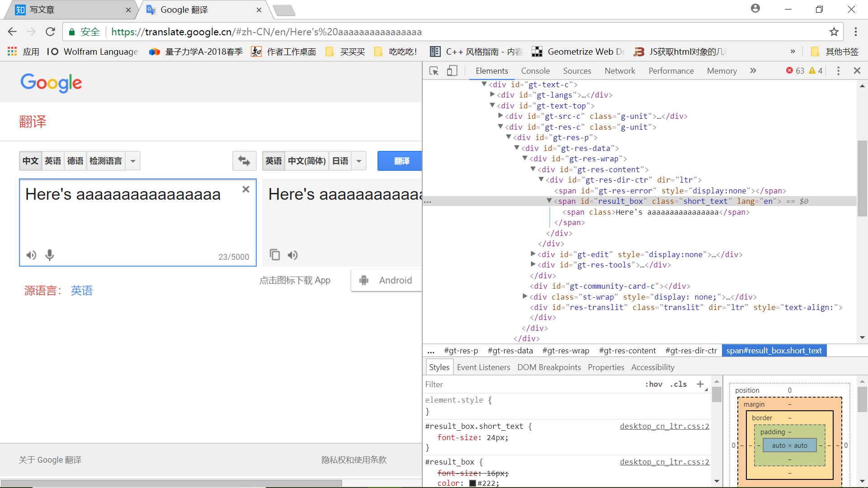
Task: Listen to the translated text speaker icon
Action: pyautogui.click(x=293, y=255)
